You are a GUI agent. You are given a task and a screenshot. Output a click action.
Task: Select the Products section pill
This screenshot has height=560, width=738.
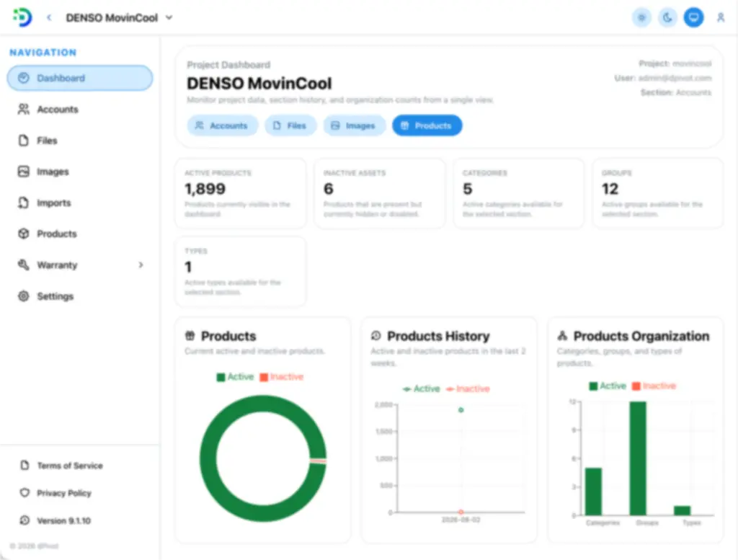427,125
